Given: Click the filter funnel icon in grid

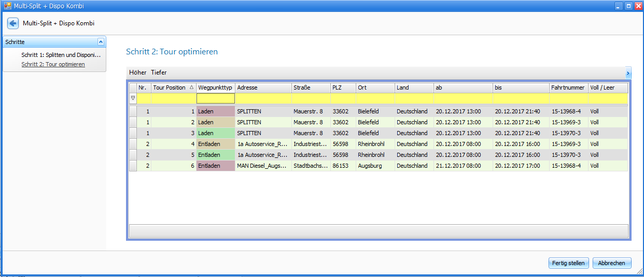Looking at the screenshot, I should tap(133, 98).
